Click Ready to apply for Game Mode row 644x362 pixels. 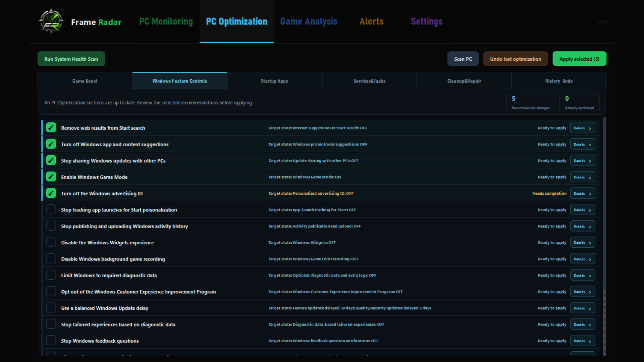click(x=552, y=177)
